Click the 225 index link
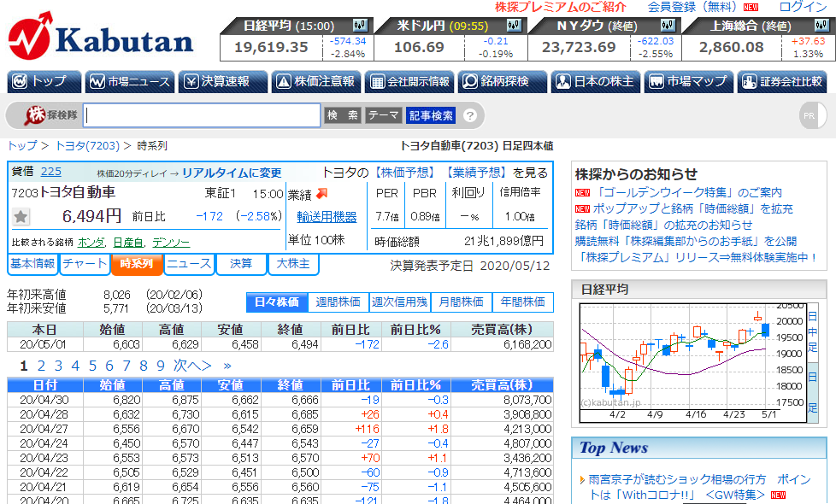This screenshot has width=836, height=504. click(x=51, y=172)
